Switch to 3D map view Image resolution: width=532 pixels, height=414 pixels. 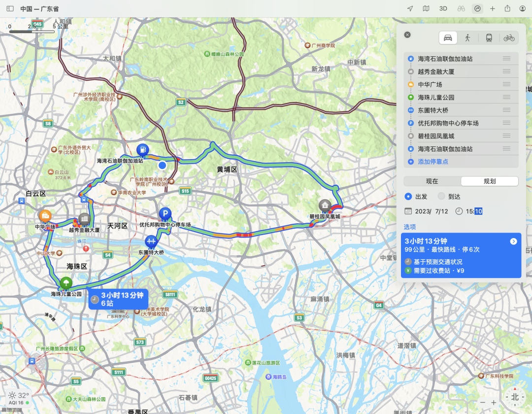coord(443,9)
